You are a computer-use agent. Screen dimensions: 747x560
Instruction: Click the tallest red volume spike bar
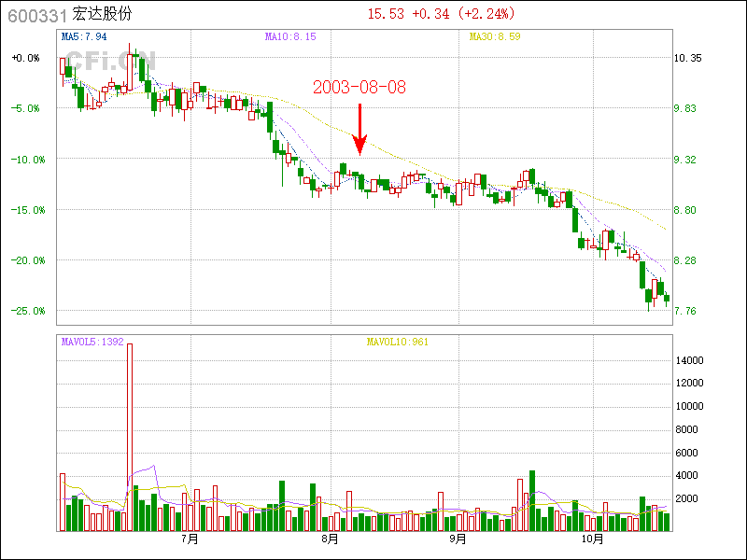[x=130, y=437]
